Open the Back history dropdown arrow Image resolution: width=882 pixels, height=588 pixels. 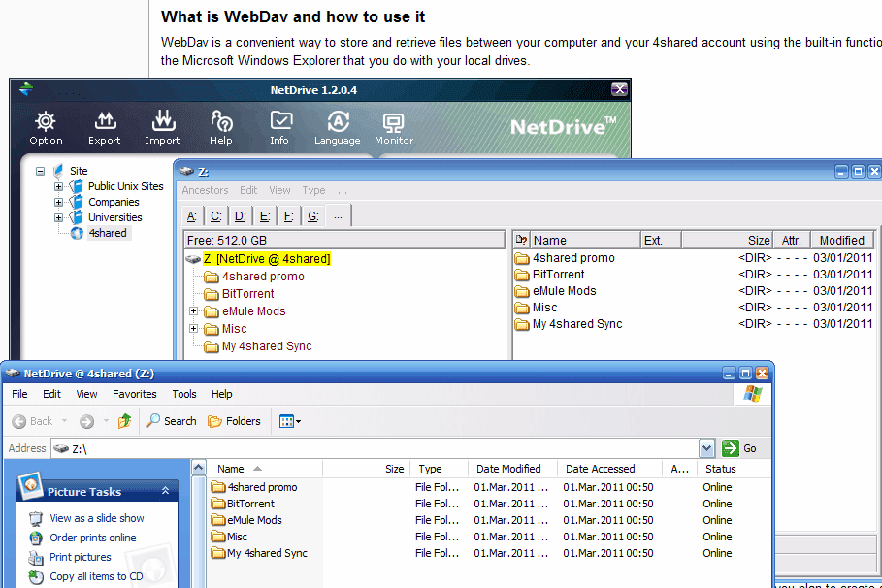point(64,421)
